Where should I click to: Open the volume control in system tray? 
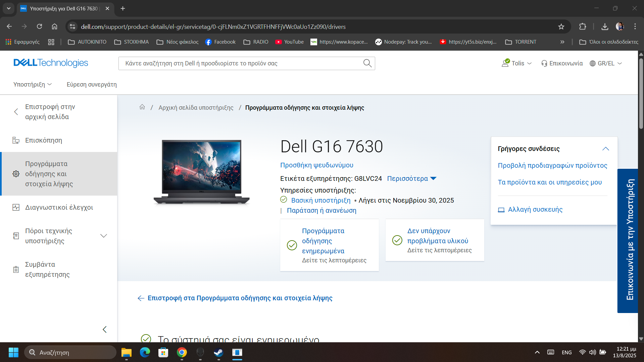pyautogui.click(x=593, y=352)
